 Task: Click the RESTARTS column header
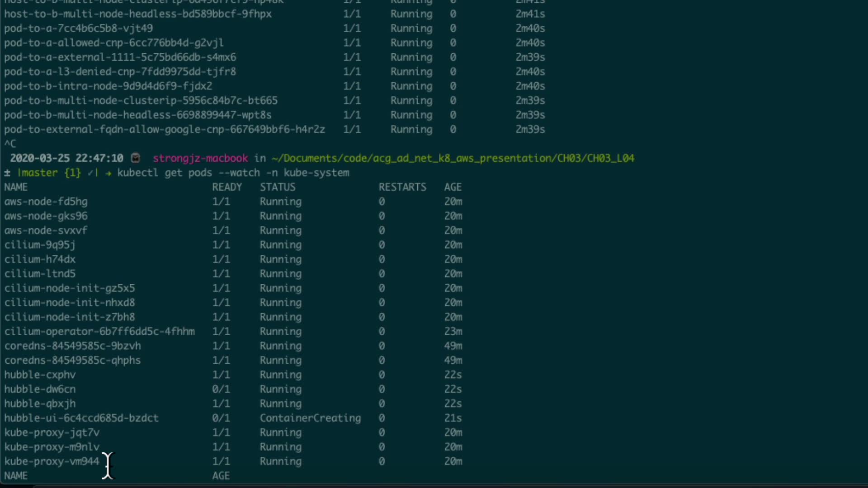[x=402, y=187]
